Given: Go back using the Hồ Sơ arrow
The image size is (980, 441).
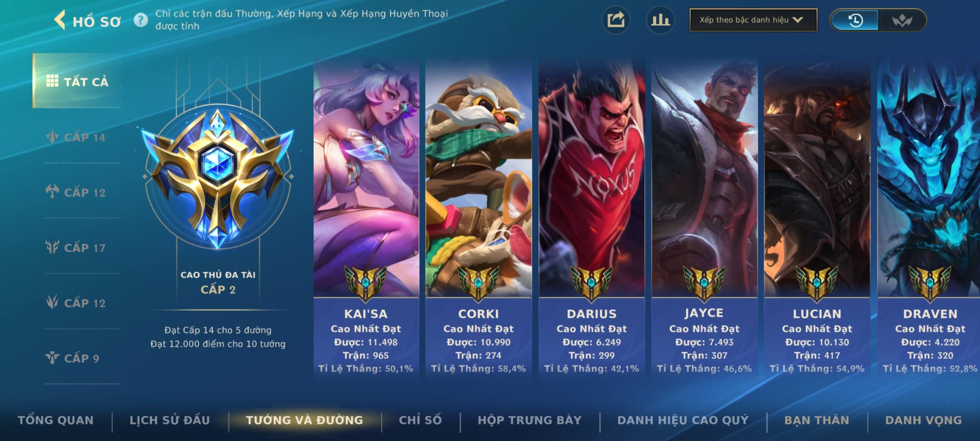Looking at the screenshot, I should (x=60, y=20).
